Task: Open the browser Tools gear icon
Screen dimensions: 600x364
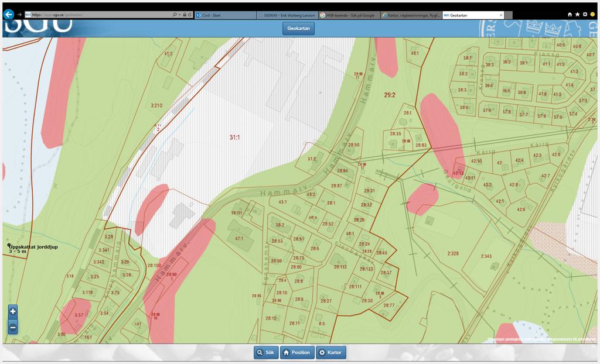Action: coord(585,15)
